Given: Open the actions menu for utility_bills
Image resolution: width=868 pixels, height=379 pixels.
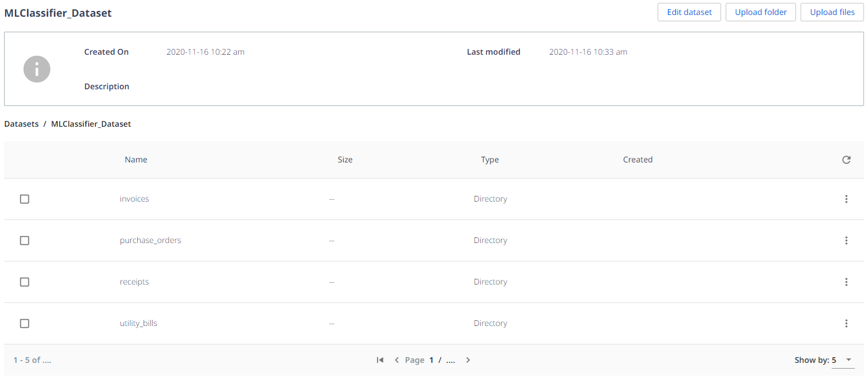Looking at the screenshot, I should coord(846,323).
